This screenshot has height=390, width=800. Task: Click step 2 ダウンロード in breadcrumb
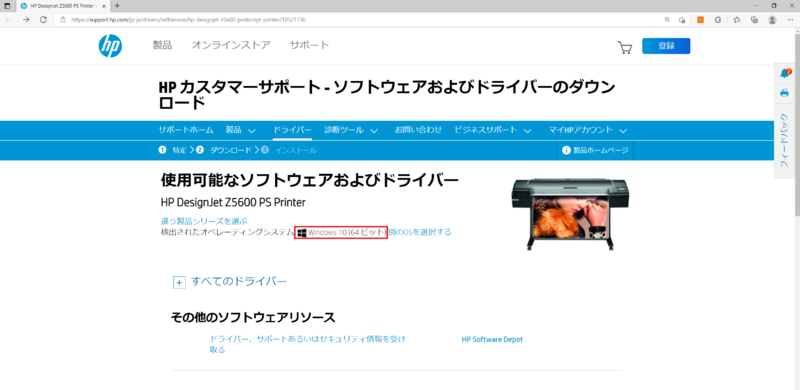point(224,150)
